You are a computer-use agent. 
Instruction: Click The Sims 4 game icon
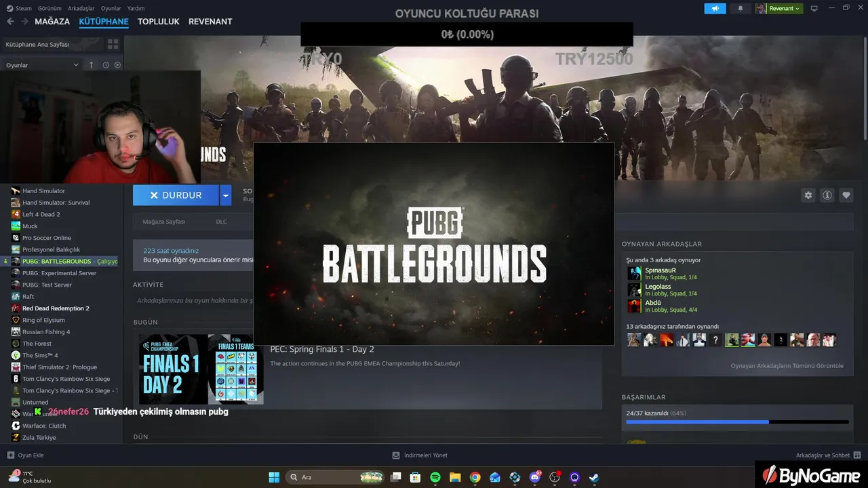coord(16,355)
